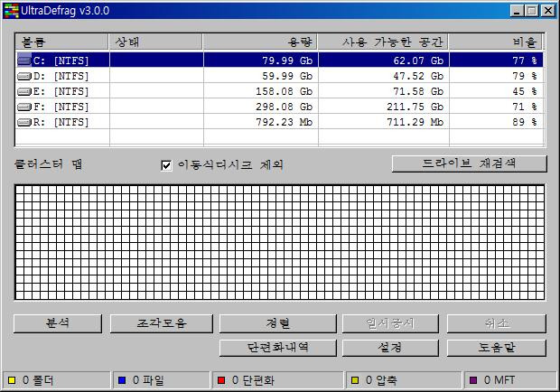Click the 71 % ratio cell

point(497,107)
